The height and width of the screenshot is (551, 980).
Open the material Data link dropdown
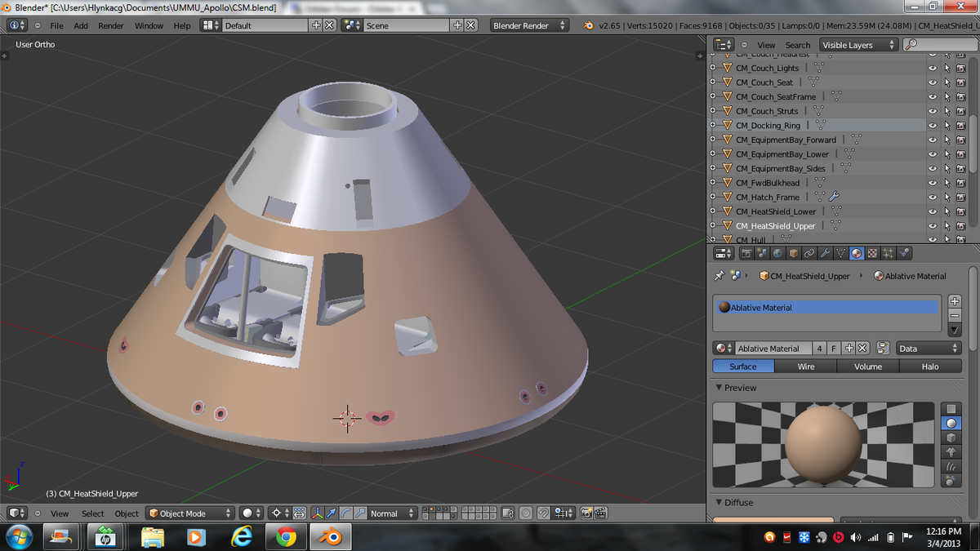[929, 349]
